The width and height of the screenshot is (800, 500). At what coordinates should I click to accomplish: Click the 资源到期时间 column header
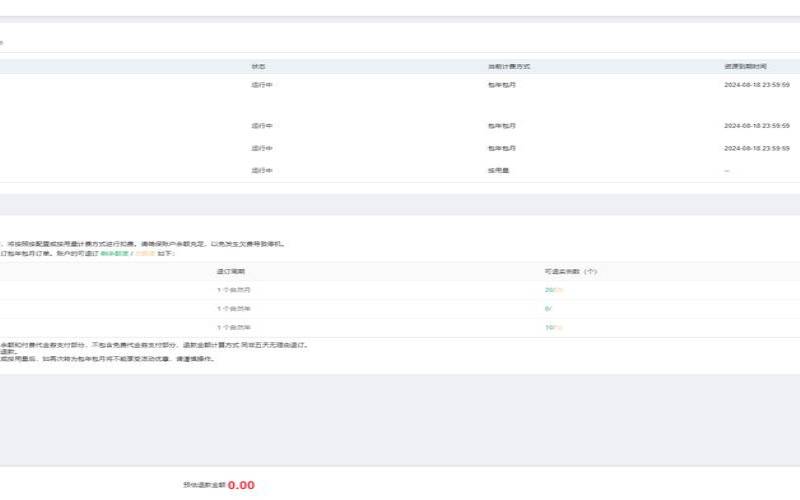coord(745,66)
